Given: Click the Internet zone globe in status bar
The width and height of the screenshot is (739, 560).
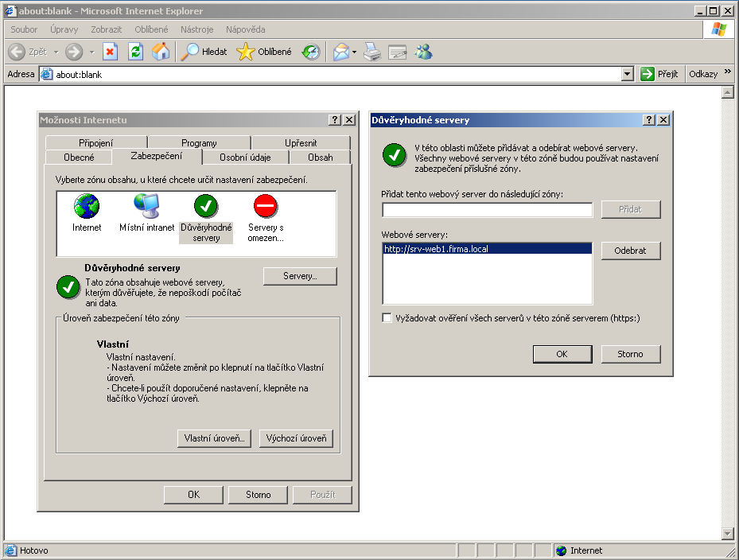Looking at the screenshot, I should point(561,550).
